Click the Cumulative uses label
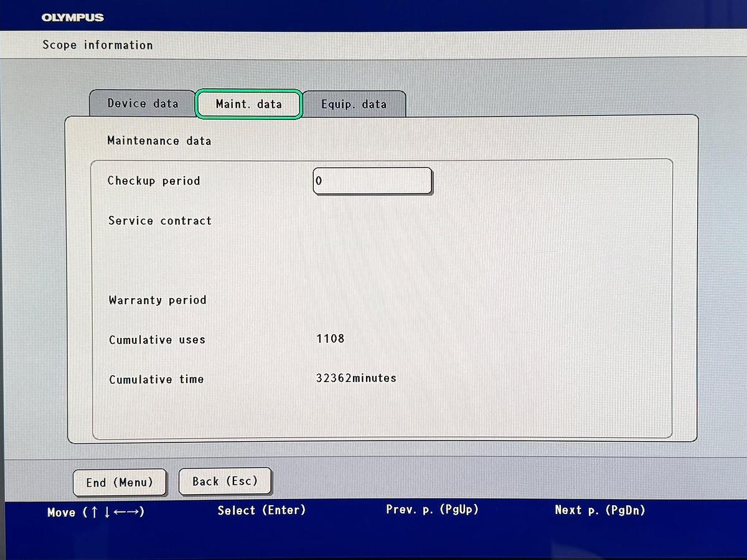 click(157, 340)
